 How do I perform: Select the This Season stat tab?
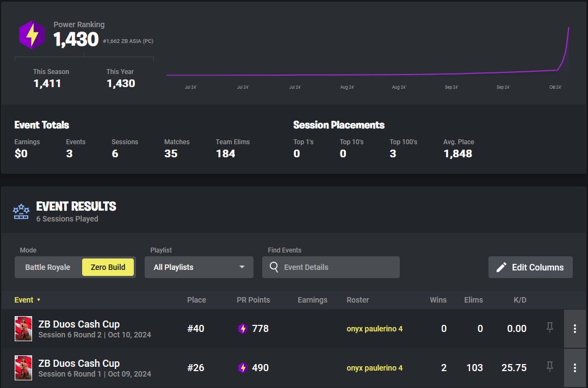pyautogui.click(x=53, y=78)
